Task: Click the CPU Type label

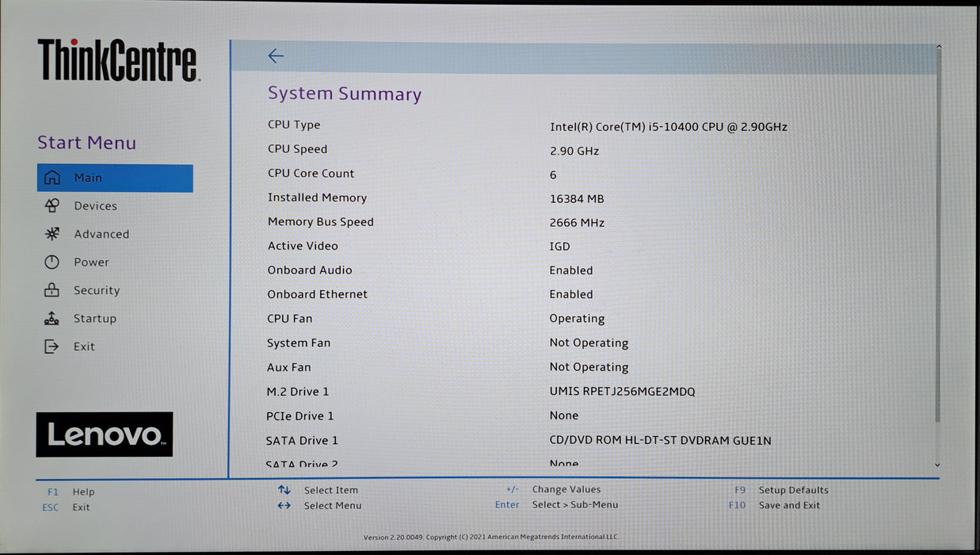Action: pyautogui.click(x=294, y=124)
